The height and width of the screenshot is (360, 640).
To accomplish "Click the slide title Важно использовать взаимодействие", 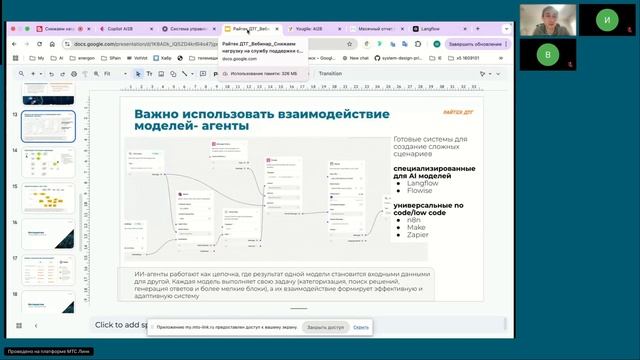I will [x=262, y=120].
